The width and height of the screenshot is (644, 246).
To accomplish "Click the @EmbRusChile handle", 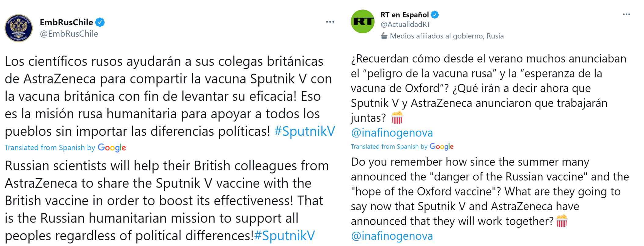I will (69, 34).
